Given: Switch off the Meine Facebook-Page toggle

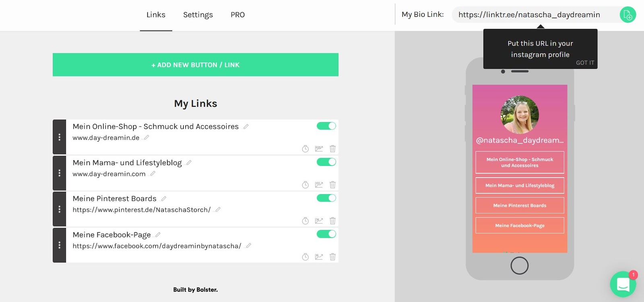Looking at the screenshot, I should point(326,234).
